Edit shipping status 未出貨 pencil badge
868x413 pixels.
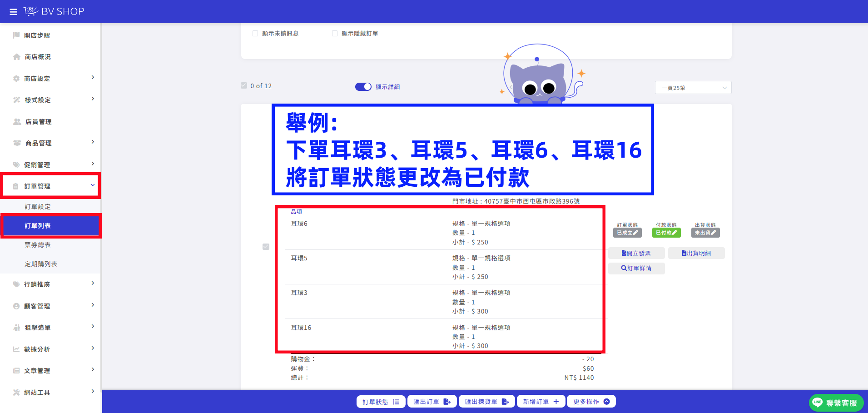[705, 233]
